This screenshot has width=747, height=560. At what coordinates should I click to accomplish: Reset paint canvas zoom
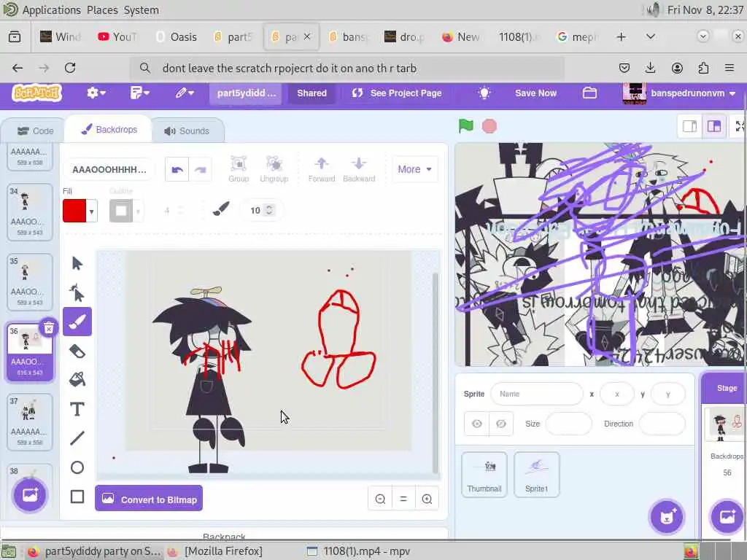[403, 499]
